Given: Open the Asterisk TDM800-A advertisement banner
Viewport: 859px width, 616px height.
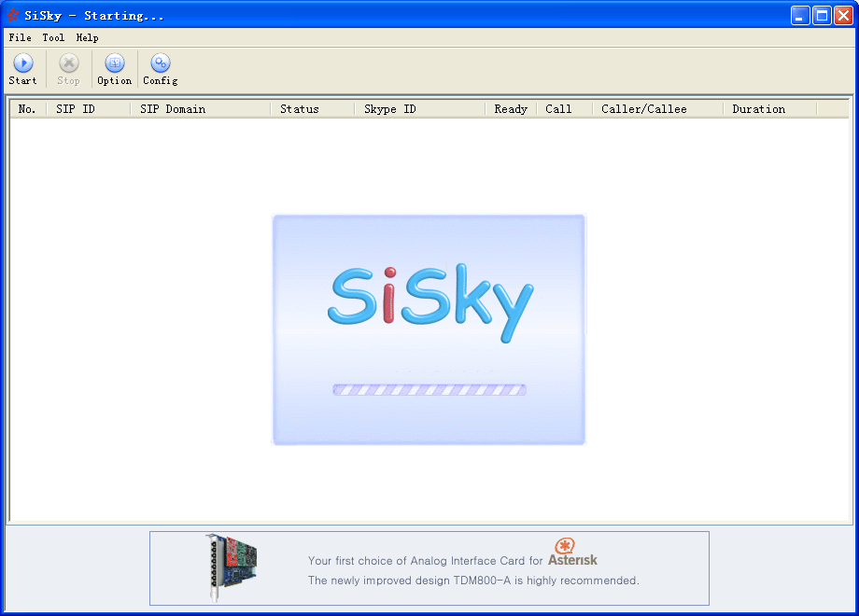Looking at the screenshot, I should click(x=429, y=568).
